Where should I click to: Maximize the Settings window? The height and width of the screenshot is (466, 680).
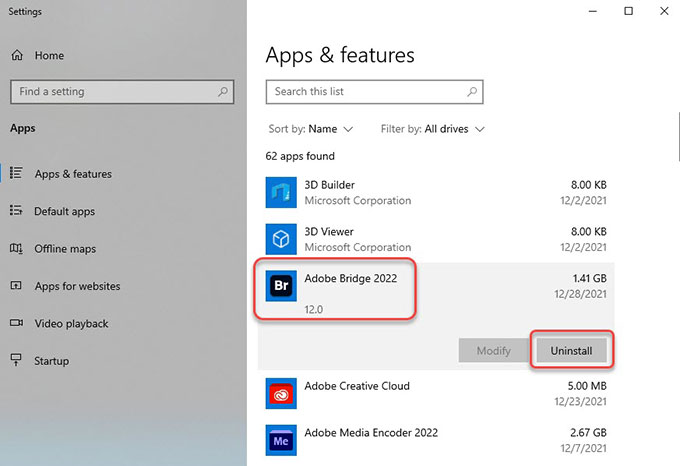coord(628,11)
